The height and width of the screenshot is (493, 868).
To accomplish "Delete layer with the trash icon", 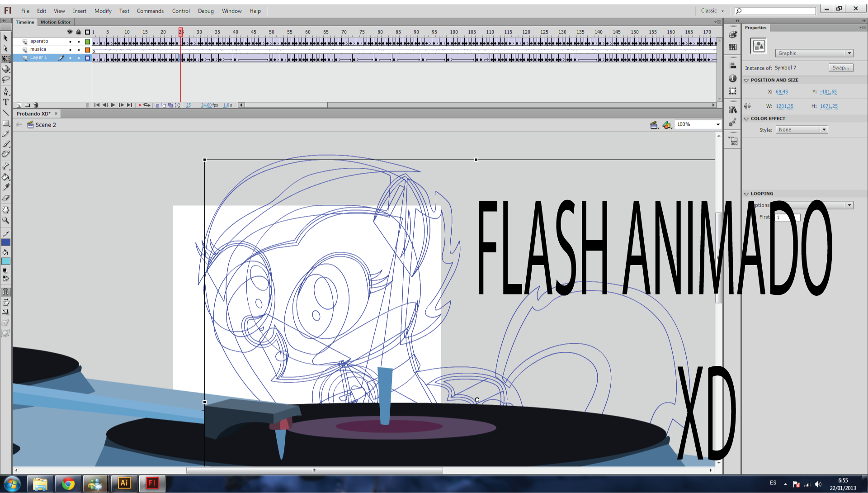I will tap(36, 105).
